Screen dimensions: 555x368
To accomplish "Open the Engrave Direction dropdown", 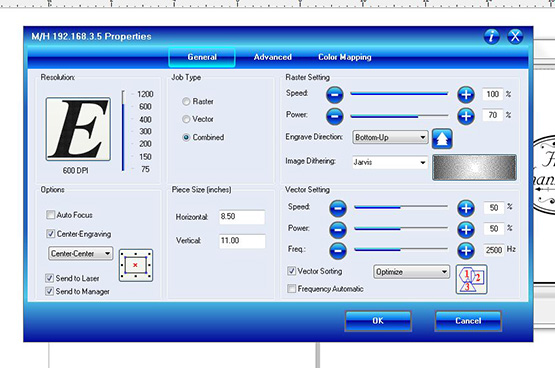I will [390, 137].
